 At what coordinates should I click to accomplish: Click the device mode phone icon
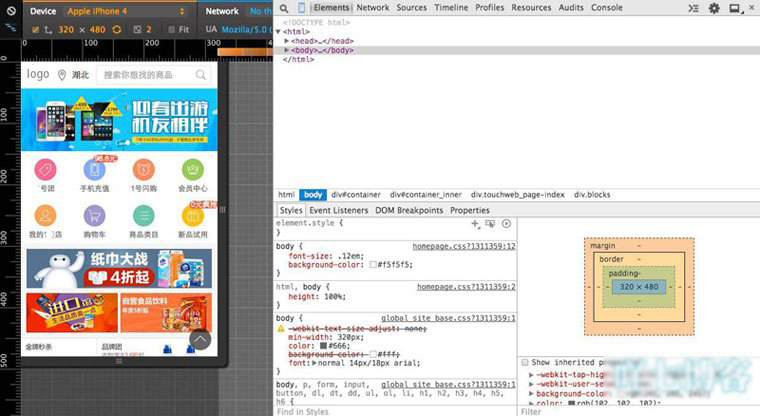tap(302, 8)
